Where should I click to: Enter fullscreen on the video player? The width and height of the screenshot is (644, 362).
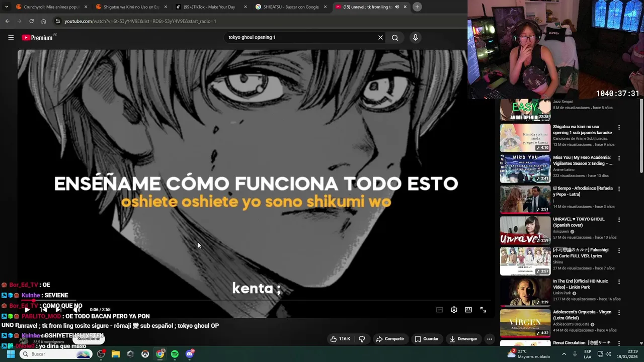(x=483, y=310)
